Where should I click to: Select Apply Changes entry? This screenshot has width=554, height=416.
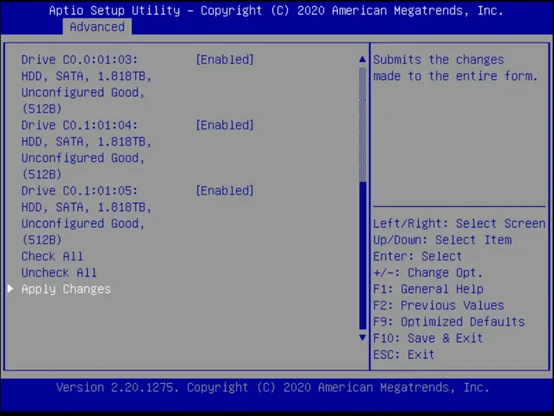point(66,289)
